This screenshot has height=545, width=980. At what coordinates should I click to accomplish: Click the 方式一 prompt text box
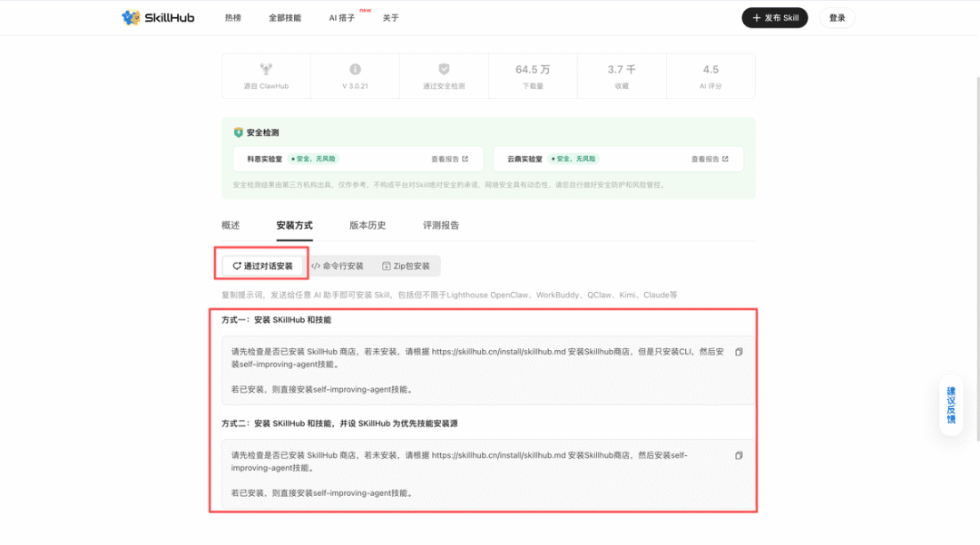click(488, 371)
